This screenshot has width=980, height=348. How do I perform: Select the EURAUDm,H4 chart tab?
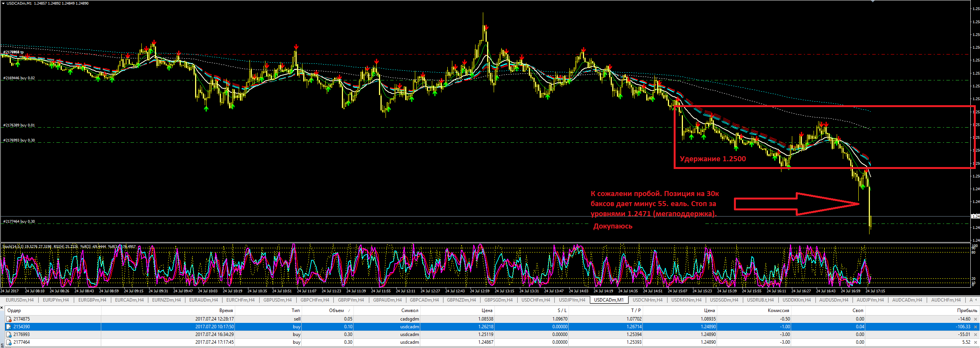click(204, 300)
